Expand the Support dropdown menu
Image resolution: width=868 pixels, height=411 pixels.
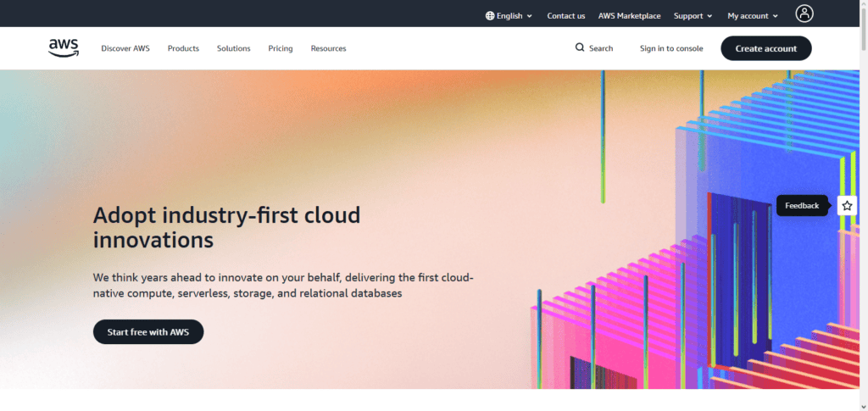click(x=693, y=16)
